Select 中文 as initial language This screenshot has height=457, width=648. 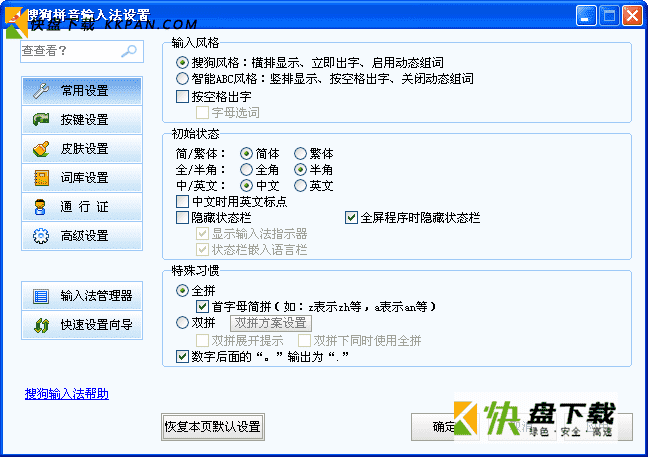(x=246, y=186)
